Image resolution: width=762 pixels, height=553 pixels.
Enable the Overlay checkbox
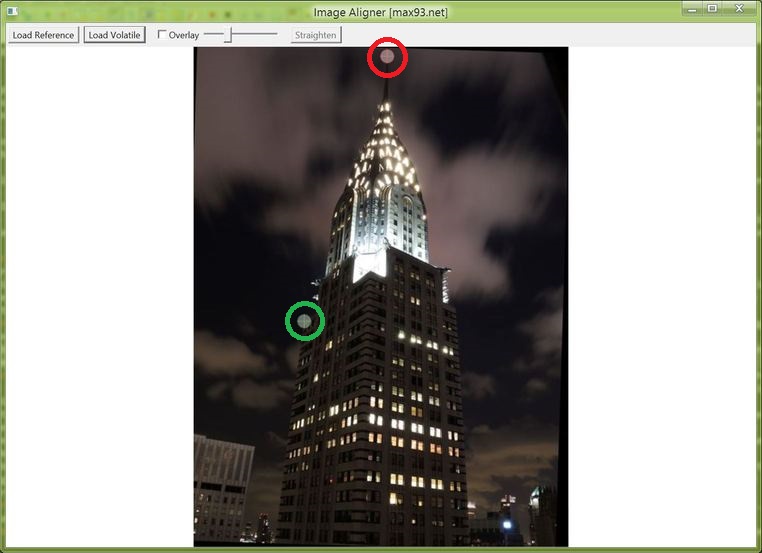pyautogui.click(x=163, y=35)
